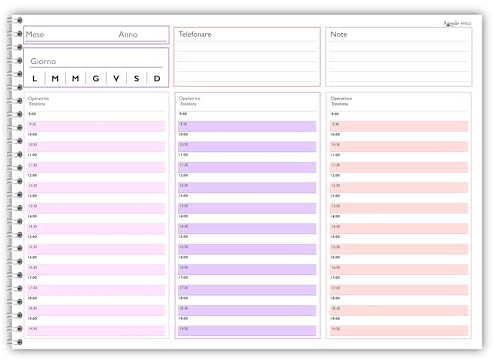Screen dimensions: 493x360
Task: Click the Giorno field label
Action: (43, 61)
